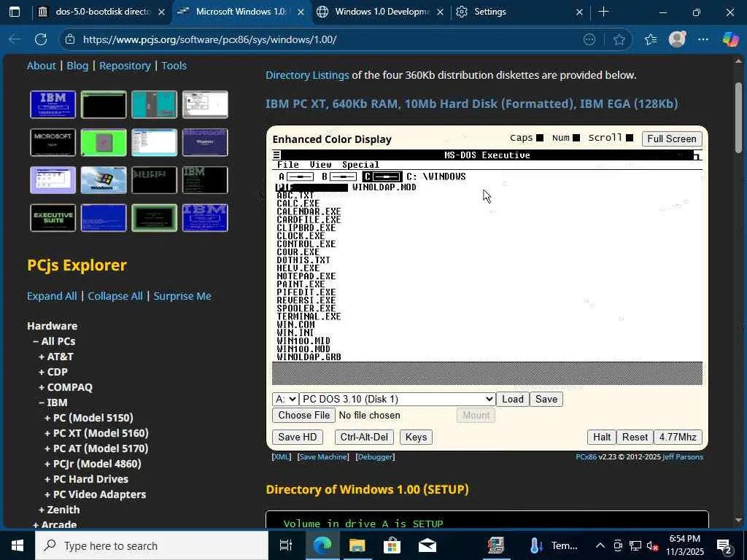Click the volume muted tray icon

click(652, 545)
